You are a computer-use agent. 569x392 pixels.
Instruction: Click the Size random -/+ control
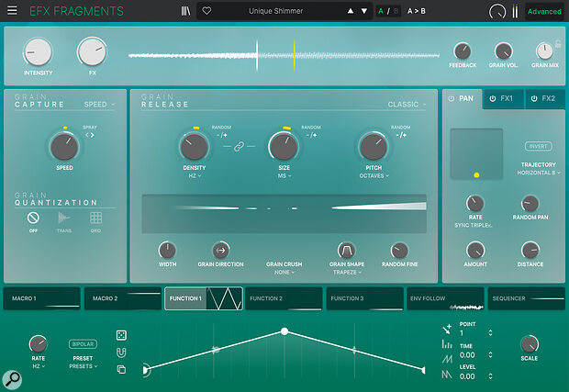pyautogui.click(x=311, y=135)
